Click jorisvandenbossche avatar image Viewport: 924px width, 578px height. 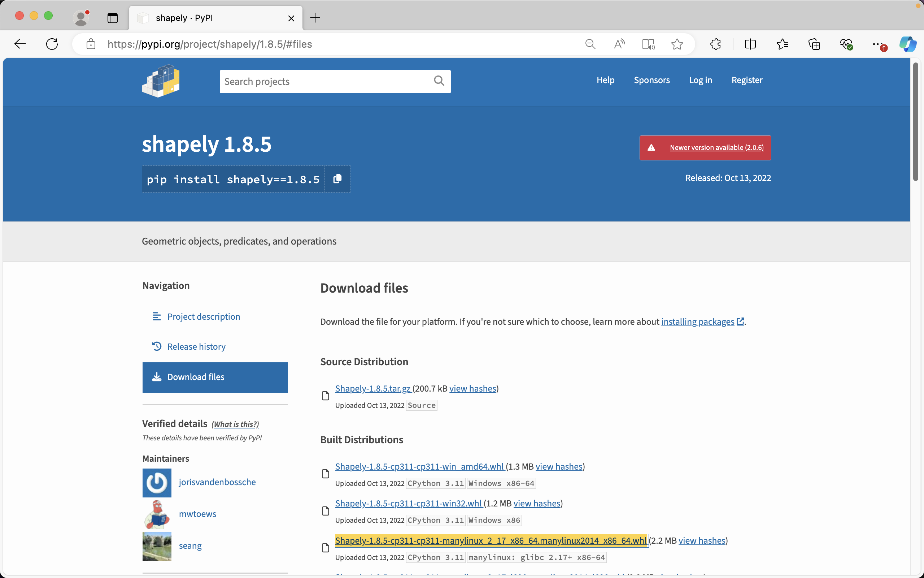coord(157,482)
